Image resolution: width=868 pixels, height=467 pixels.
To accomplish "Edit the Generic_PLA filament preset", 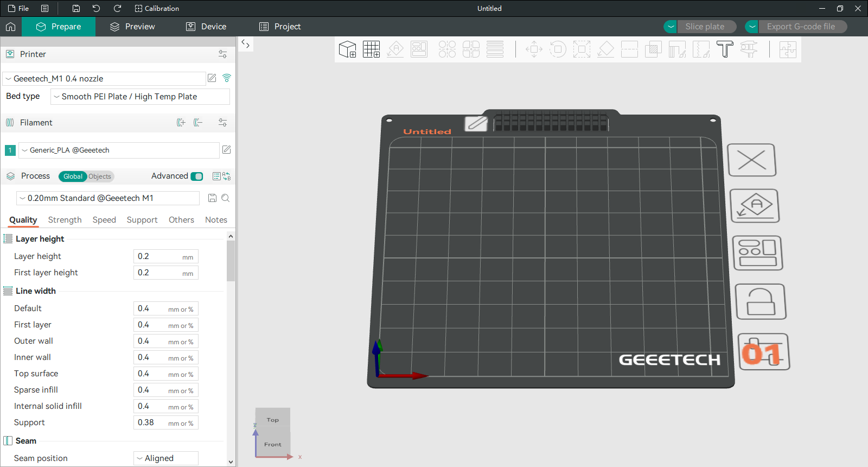I will click(x=227, y=150).
